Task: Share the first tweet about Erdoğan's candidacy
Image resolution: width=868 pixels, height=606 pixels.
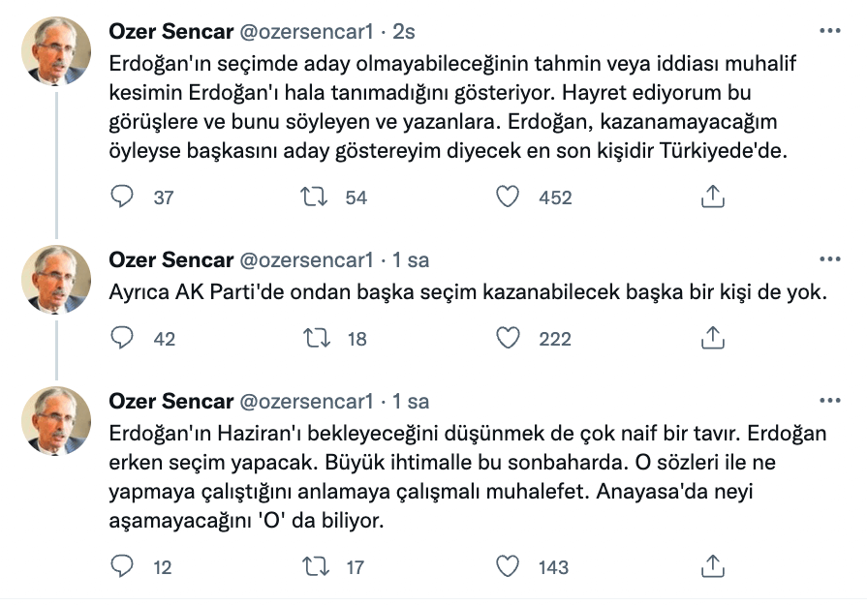Action: [712, 197]
